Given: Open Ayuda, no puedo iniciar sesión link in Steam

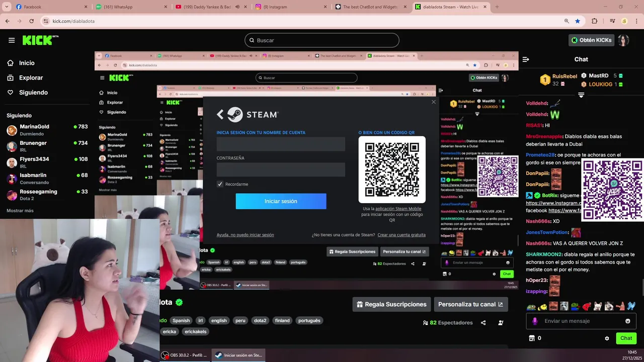Looking at the screenshot, I should tap(245, 235).
